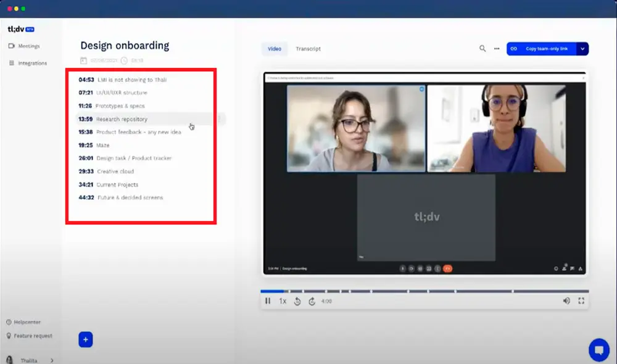Open the Helpcenter link

[28, 322]
